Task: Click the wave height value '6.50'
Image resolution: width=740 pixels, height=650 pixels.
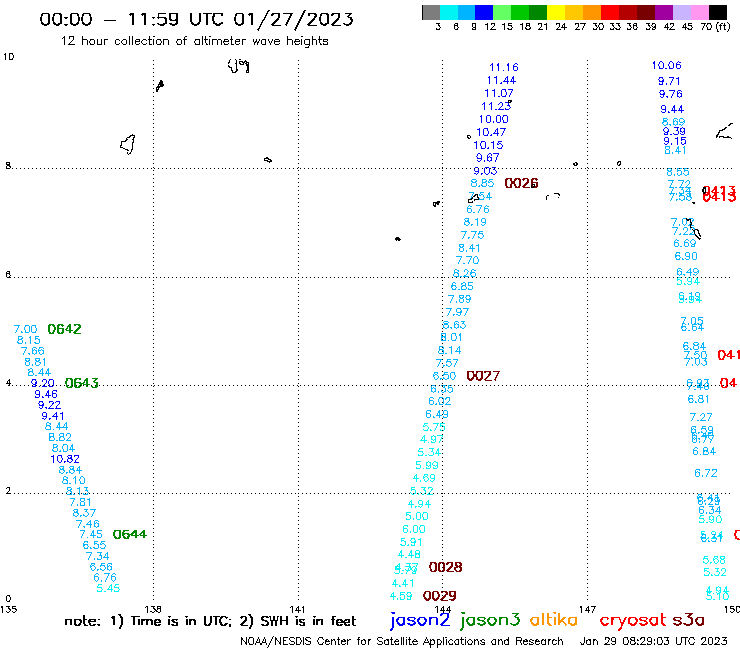Action: click(x=445, y=376)
